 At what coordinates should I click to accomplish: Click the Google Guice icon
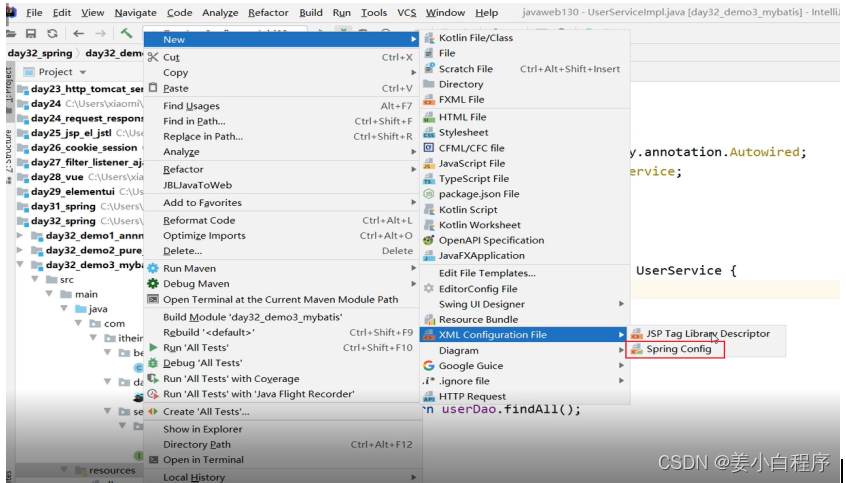[429, 365]
